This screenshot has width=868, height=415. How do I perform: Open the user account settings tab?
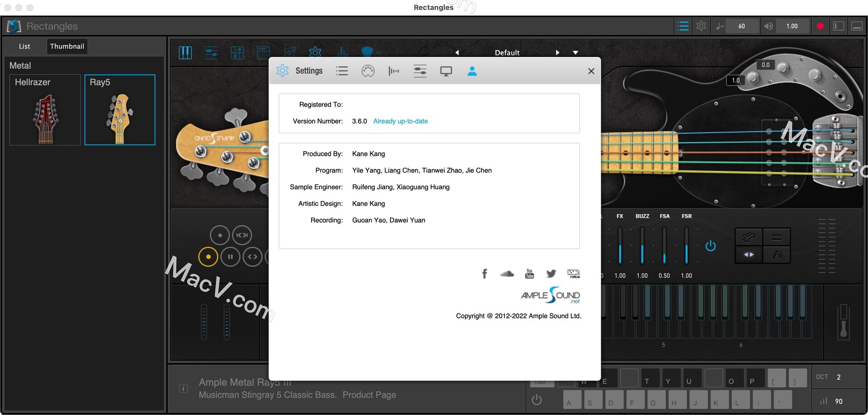(x=472, y=71)
